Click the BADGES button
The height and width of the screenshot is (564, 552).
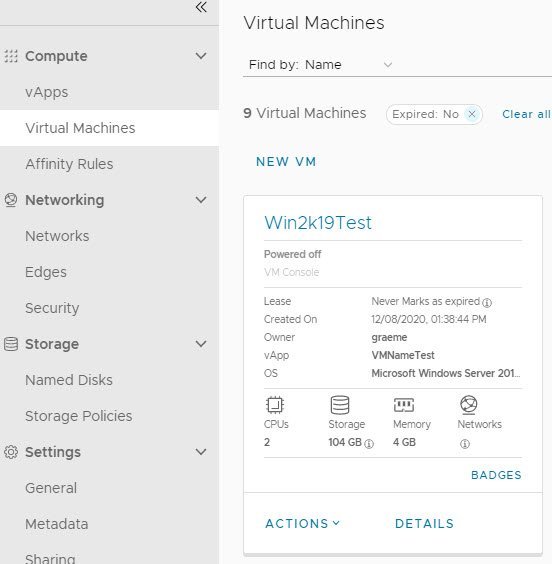pos(496,475)
